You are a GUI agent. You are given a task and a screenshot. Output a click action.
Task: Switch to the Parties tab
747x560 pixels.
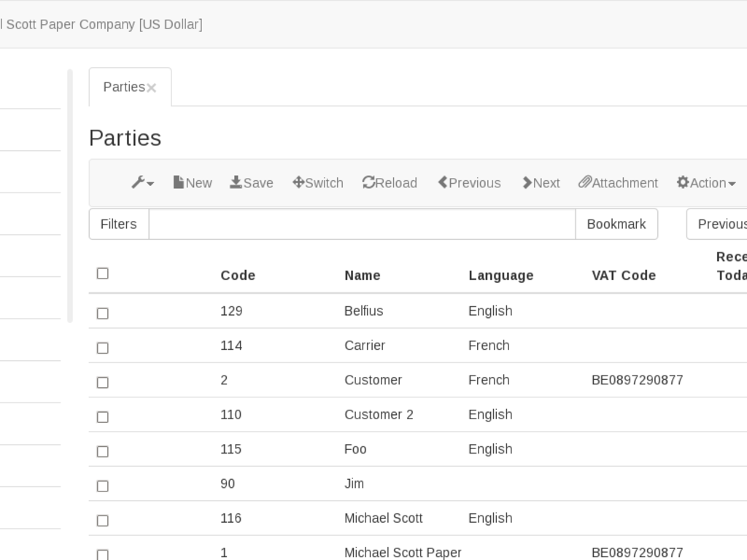tap(124, 87)
